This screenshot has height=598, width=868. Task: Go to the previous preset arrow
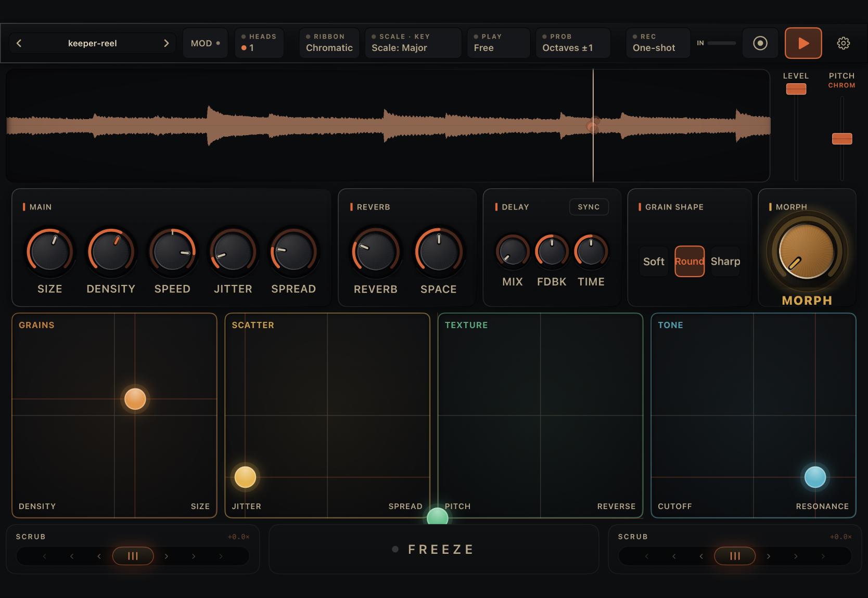point(19,43)
